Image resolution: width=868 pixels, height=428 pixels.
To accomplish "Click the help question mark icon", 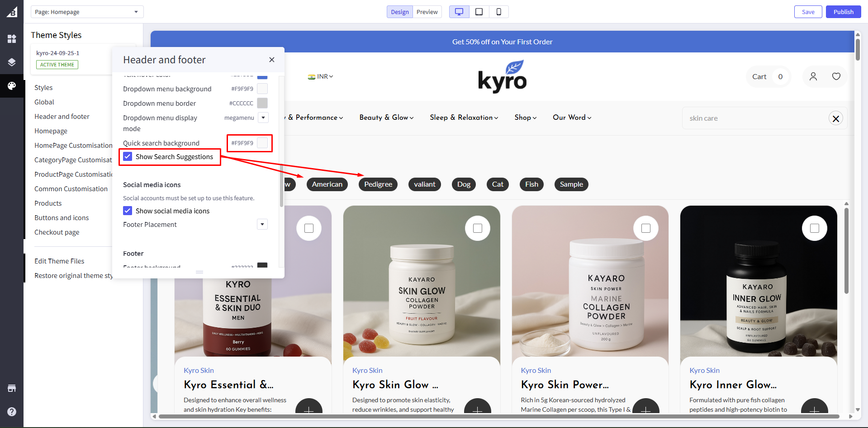I will pos(12,412).
